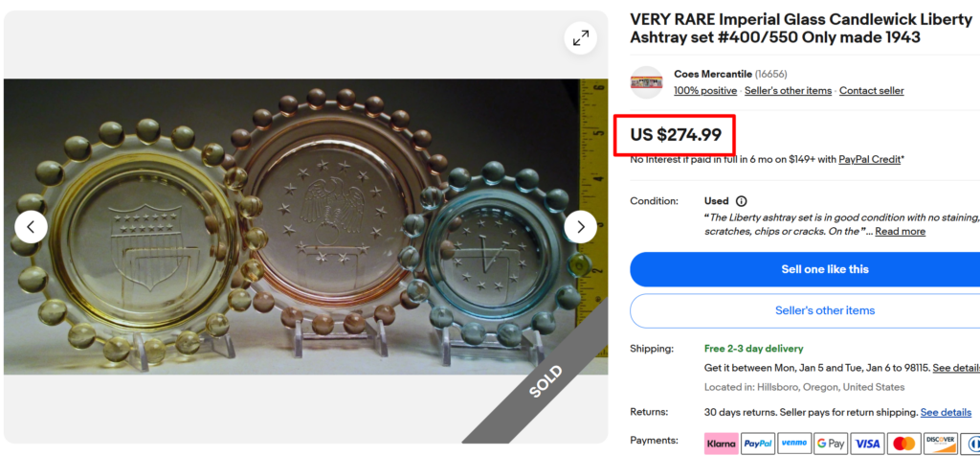
Task: Expand condition description with Read more
Action: [900, 232]
